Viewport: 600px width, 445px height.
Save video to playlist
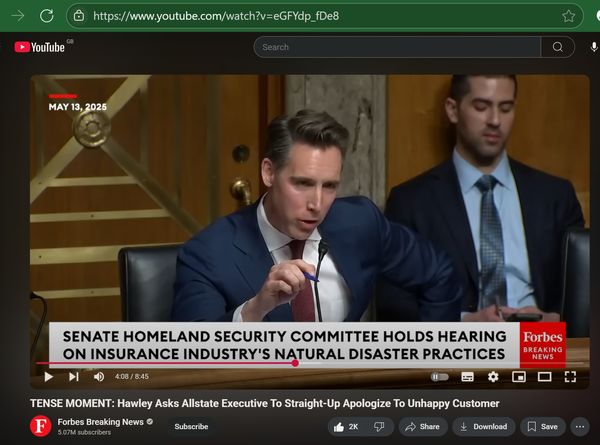pos(543,427)
